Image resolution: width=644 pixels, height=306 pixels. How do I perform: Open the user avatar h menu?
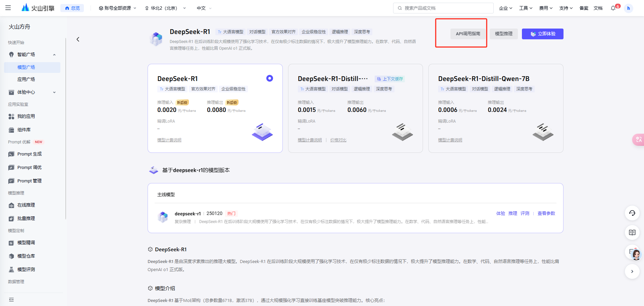pyautogui.click(x=629, y=8)
